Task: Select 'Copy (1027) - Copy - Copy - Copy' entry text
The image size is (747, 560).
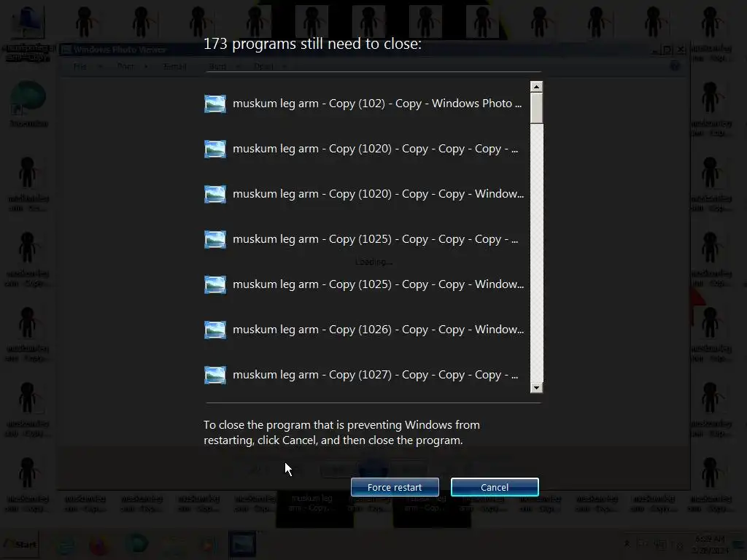Action: point(375,376)
